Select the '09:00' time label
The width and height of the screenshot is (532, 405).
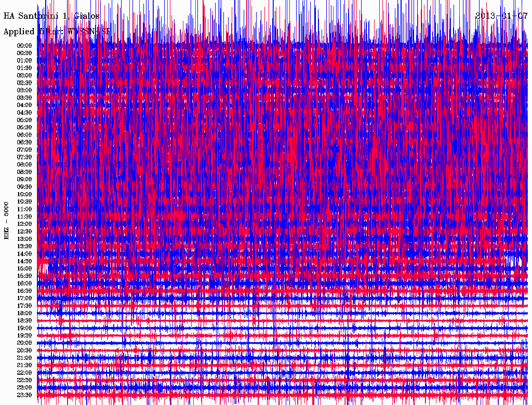[24, 180]
